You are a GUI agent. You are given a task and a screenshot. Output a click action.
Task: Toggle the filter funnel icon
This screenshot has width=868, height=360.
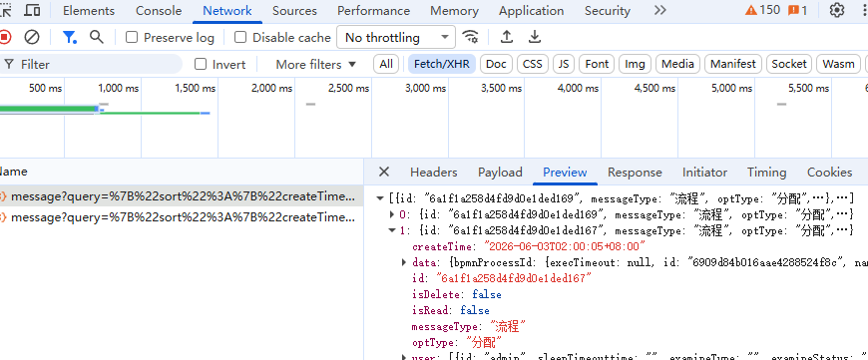69,37
